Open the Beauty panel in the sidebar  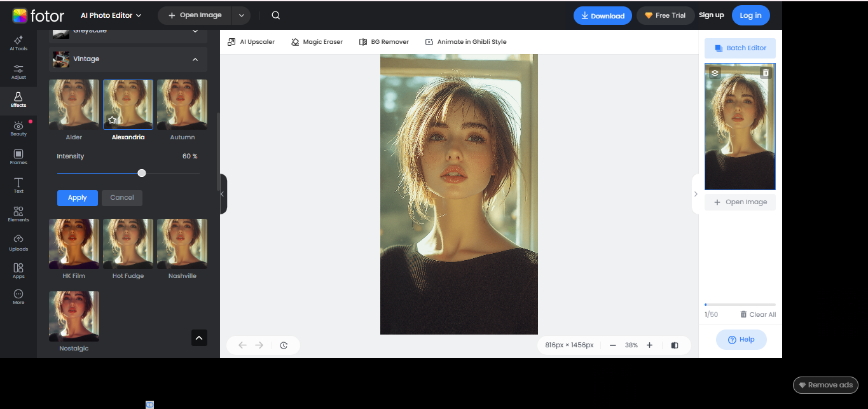[18, 129]
